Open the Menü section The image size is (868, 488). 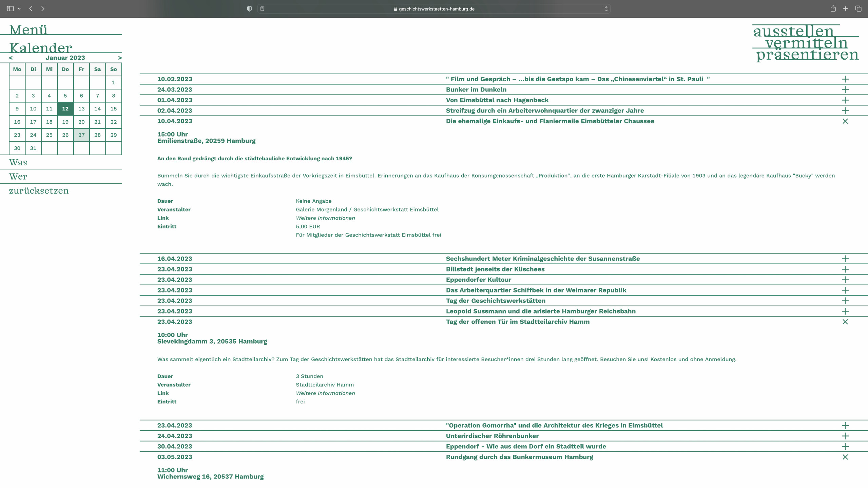28,30
